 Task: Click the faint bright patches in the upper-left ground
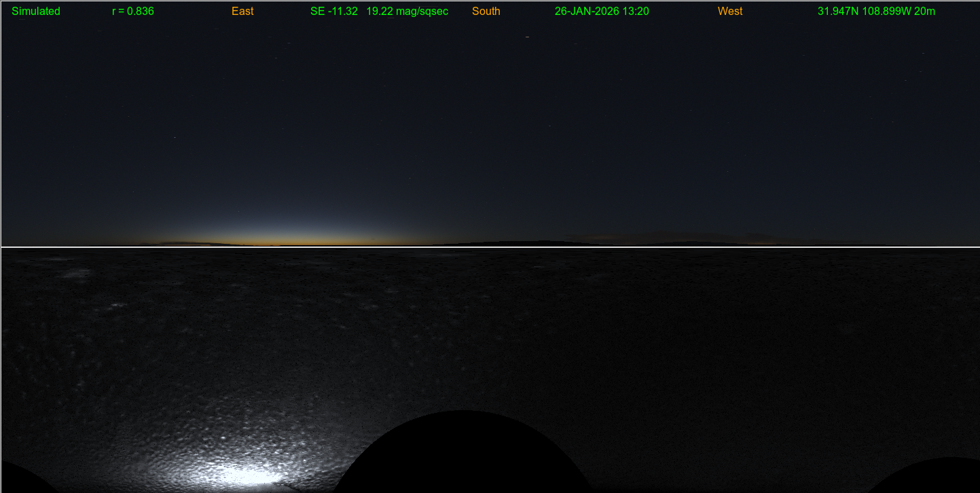[75, 273]
